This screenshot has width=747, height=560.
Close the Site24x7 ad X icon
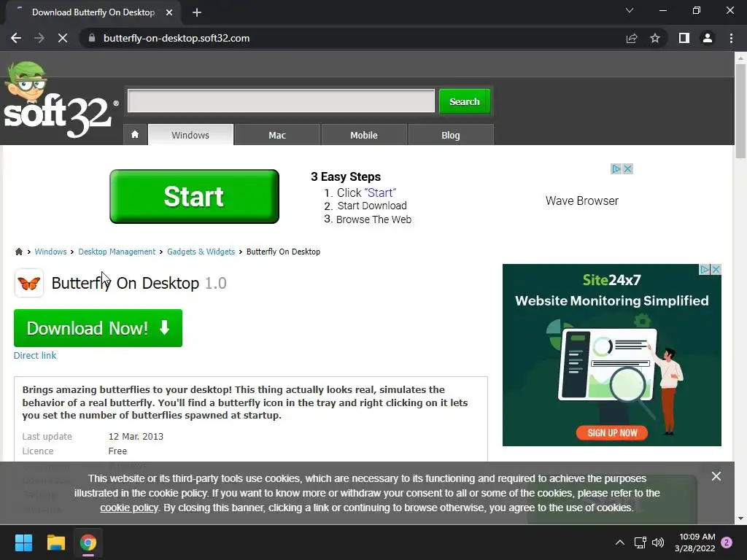(x=716, y=270)
